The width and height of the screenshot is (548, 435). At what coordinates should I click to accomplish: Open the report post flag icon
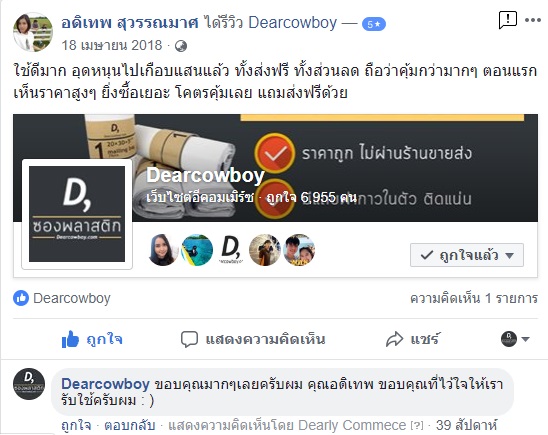[x=507, y=20]
